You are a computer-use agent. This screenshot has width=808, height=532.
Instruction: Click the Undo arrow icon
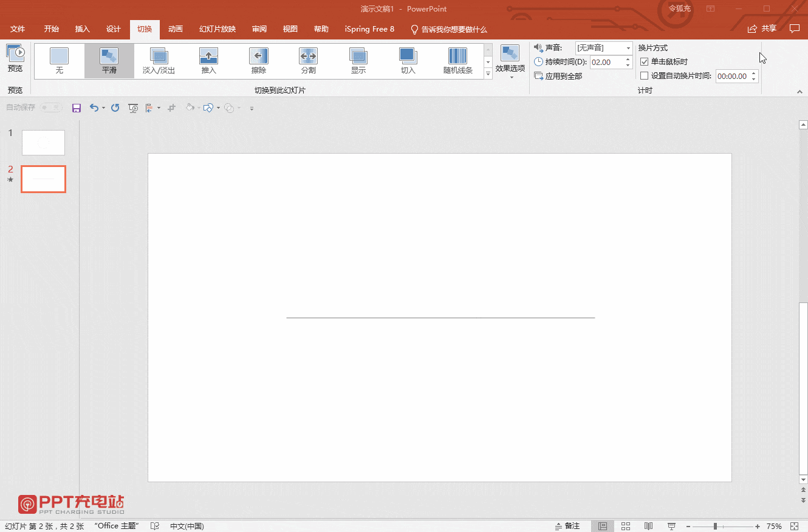tap(94, 107)
